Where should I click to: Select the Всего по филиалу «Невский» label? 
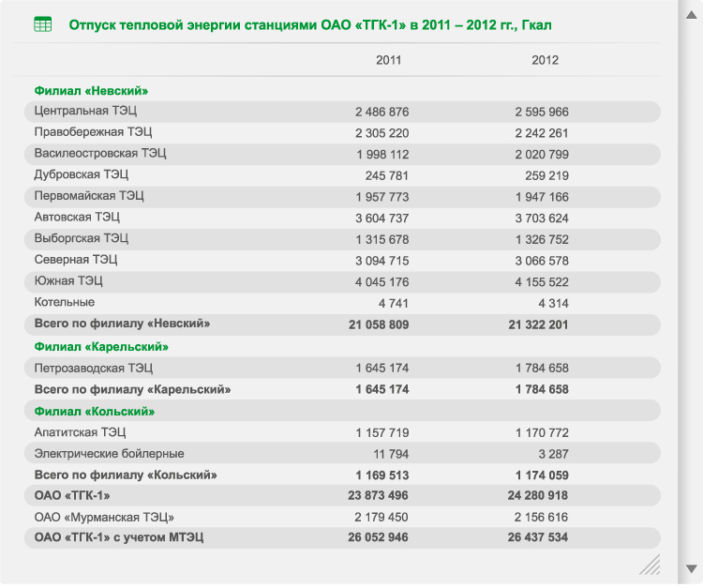(122, 324)
